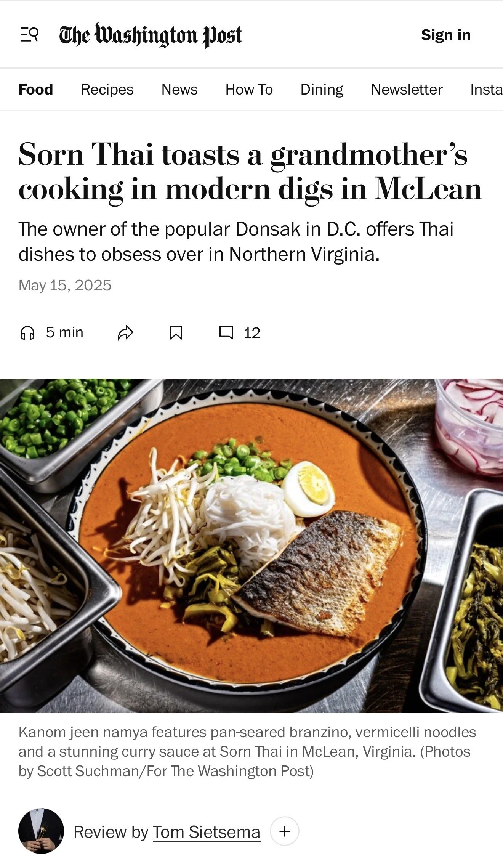Click the 12 comments count
Viewport: 503px width, 868px height.
coord(252,333)
